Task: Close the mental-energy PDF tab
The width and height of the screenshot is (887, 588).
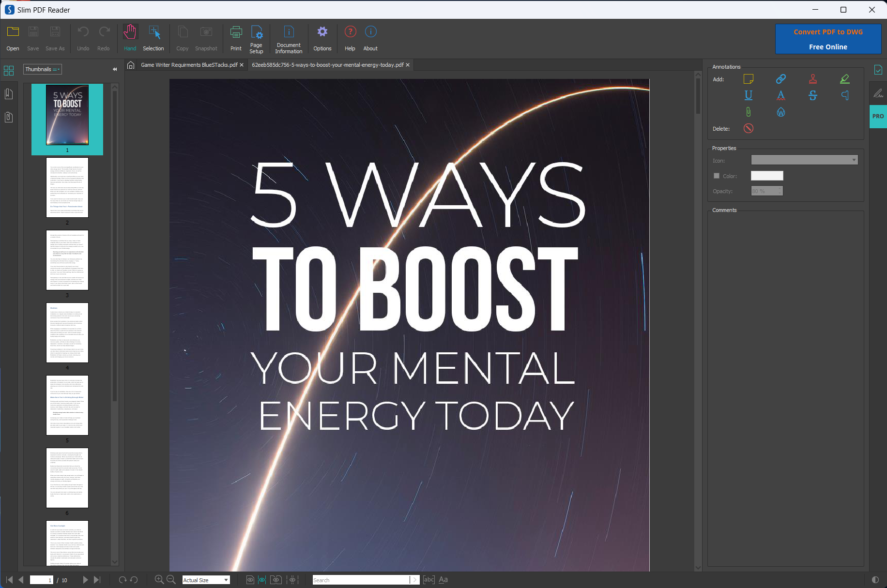Action: pos(408,65)
